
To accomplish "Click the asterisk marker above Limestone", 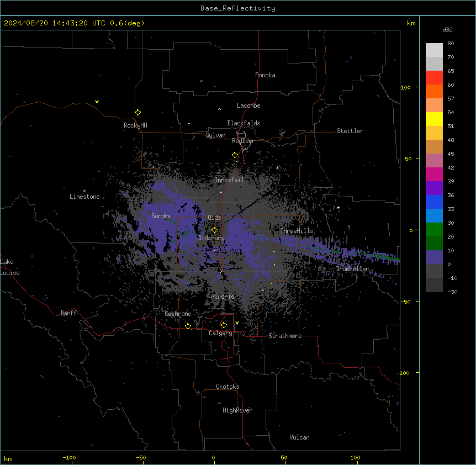I will pyautogui.click(x=84, y=191).
